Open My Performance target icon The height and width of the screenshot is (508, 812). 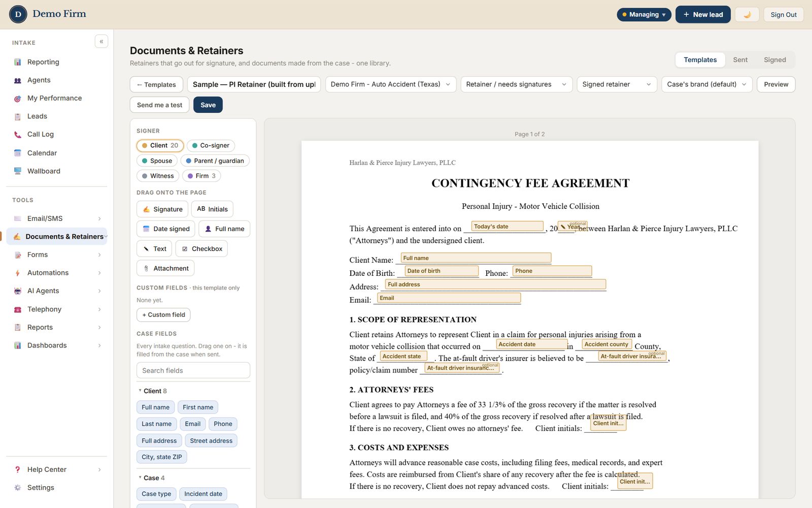(18, 99)
